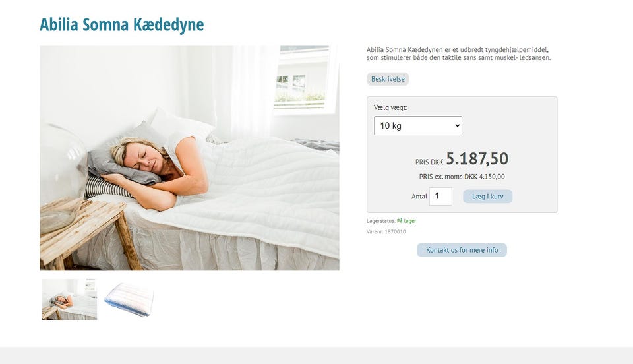Viewport: 633px width, 364px height.
Task: Click the product description paragraph text
Action: pos(458,53)
